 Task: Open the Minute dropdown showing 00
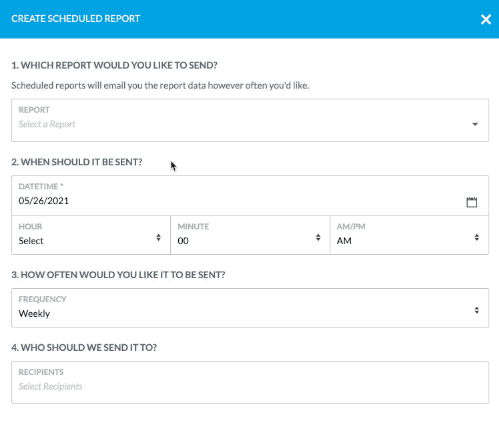pyautogui.click(x=250, y=235)
